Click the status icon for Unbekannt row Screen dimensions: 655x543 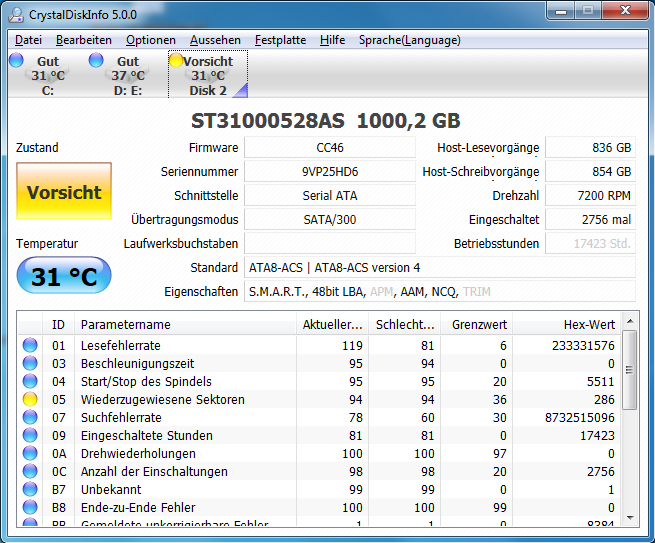pyautogui.click(x=30, y=489)
